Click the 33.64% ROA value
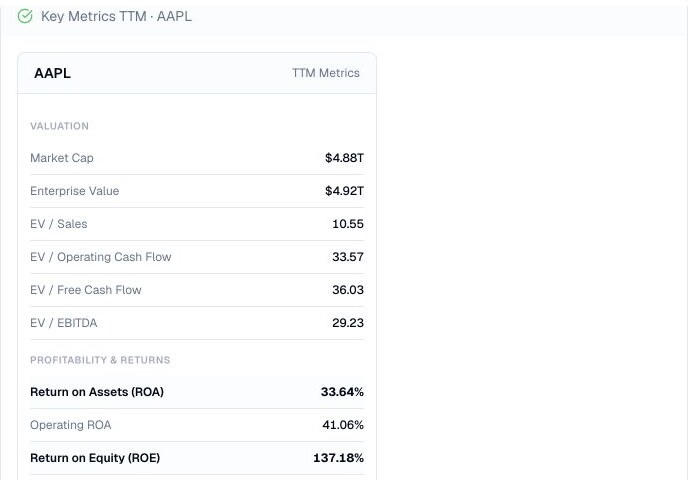This screenshot has height=480, width=688. click(342, 392)
